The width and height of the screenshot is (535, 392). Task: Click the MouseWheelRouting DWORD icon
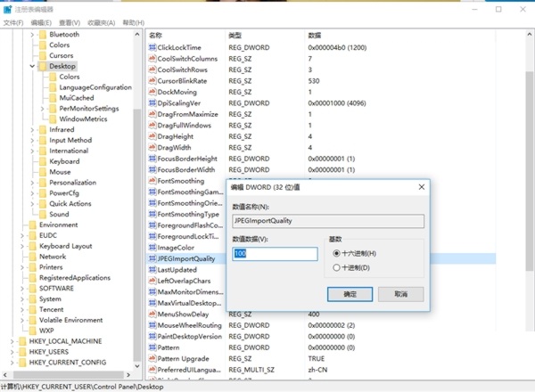[152, 325]
